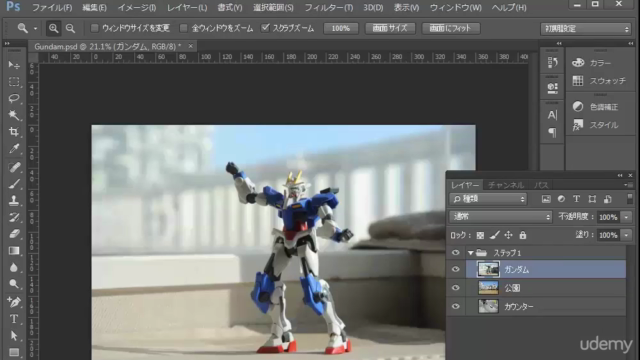Select the Clone Stamp tool
This screenshot has width=640, height=360.
tap(14, 200)
